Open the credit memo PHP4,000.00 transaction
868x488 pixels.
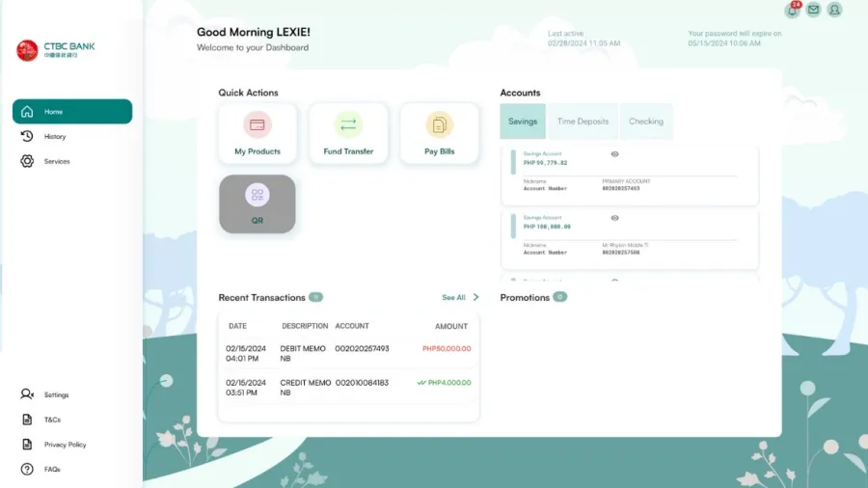(348, 387)
